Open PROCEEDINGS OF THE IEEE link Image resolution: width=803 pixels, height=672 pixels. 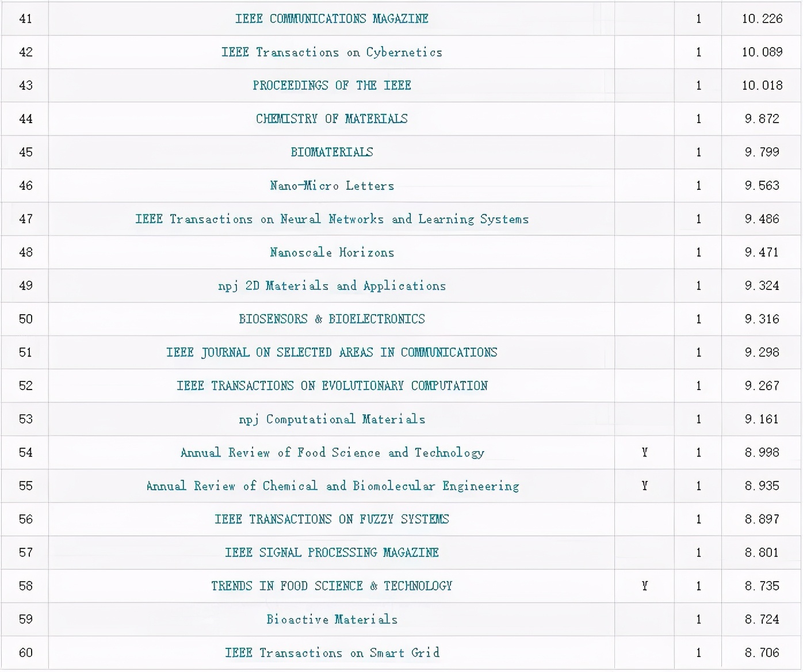[332, 85]
